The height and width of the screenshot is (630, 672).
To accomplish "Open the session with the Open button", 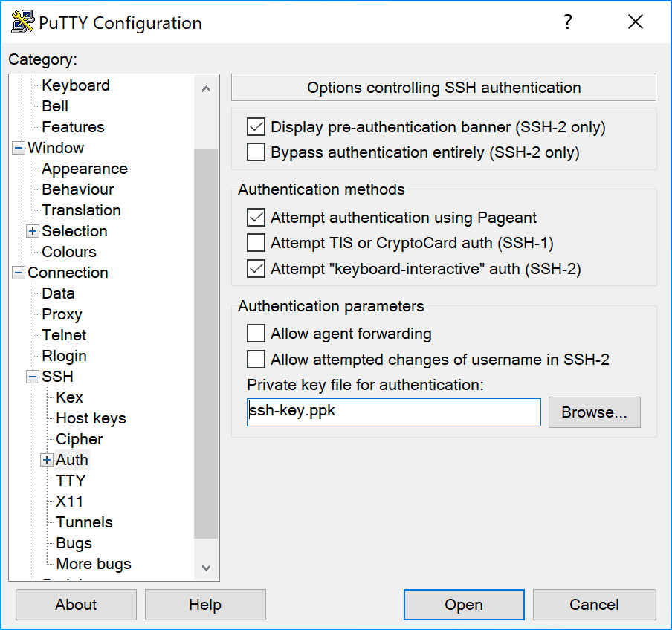I will click(x=463, y=604).
